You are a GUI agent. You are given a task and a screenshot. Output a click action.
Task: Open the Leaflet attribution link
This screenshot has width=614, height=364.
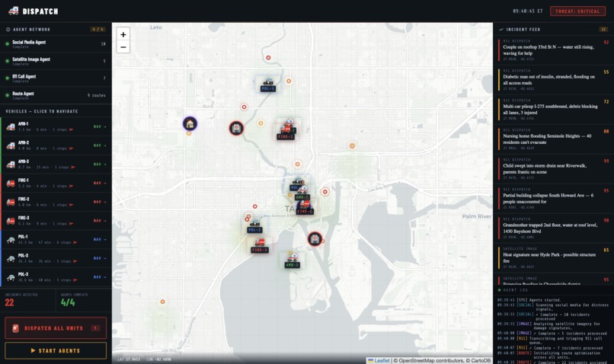click(379, 360)
